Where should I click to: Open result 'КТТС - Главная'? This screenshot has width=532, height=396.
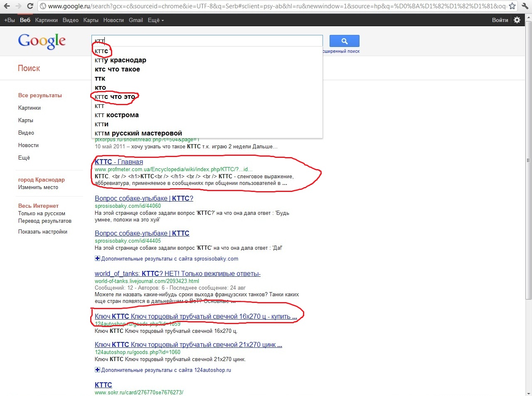(x=119, y=162)
